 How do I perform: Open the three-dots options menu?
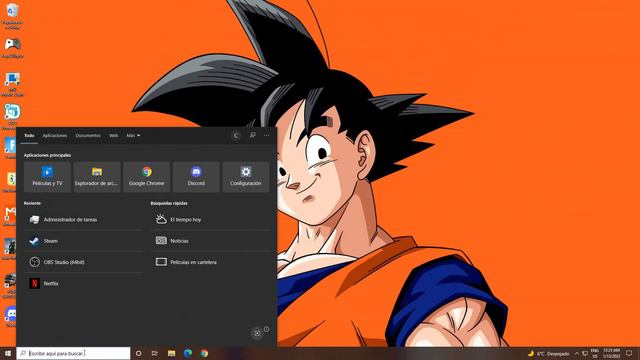pyautogui.click(x=267, y=136)
